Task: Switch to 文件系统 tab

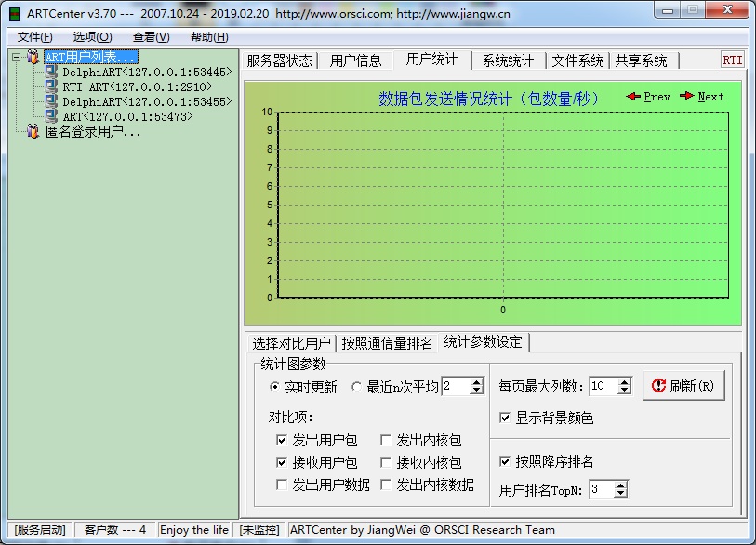Action: coord(577,60)
